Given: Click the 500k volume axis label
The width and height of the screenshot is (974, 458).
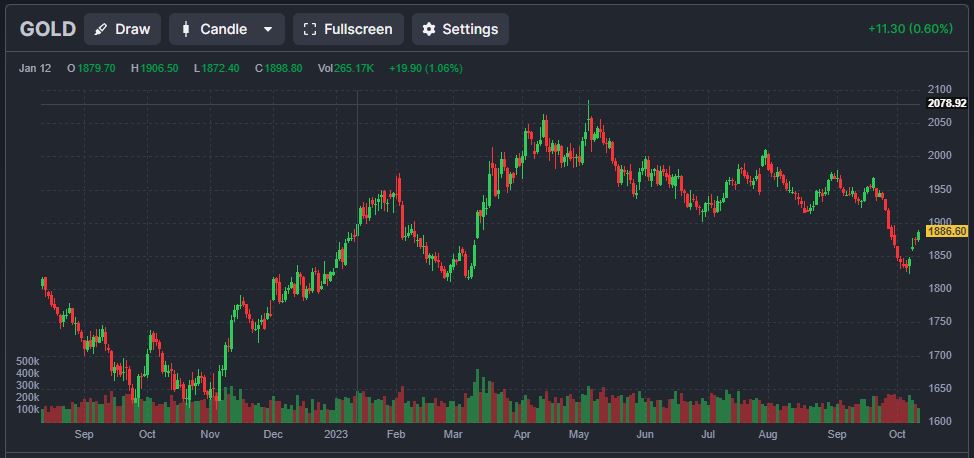Looking at the screenshot, I should point(27,360).
